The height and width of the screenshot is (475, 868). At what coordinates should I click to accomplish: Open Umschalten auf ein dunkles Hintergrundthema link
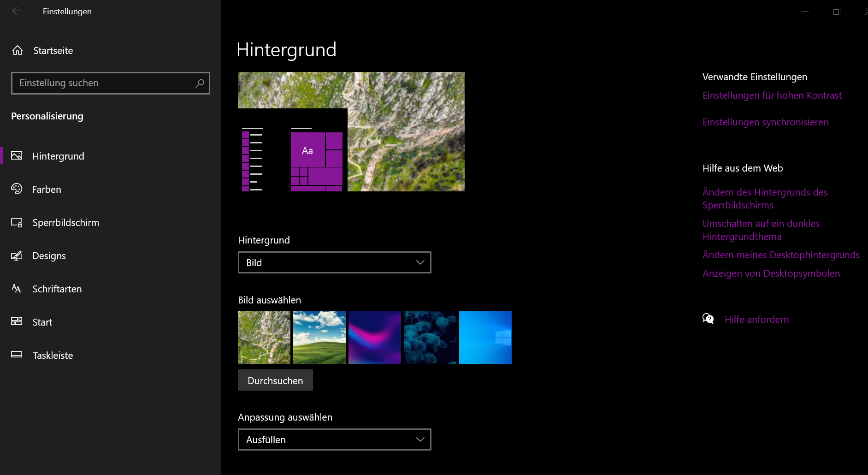(761, 230)
